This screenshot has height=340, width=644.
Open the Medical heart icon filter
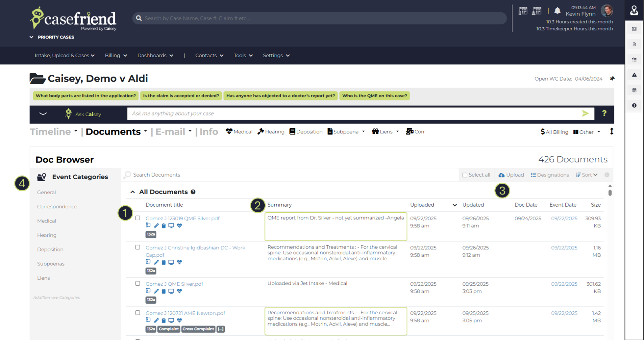239,132
